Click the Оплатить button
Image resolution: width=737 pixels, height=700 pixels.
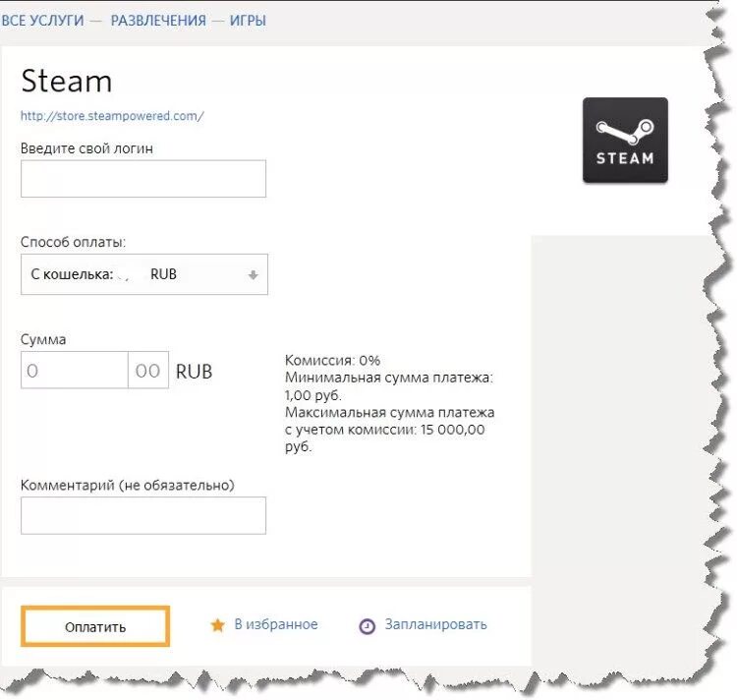pos(95,626)
